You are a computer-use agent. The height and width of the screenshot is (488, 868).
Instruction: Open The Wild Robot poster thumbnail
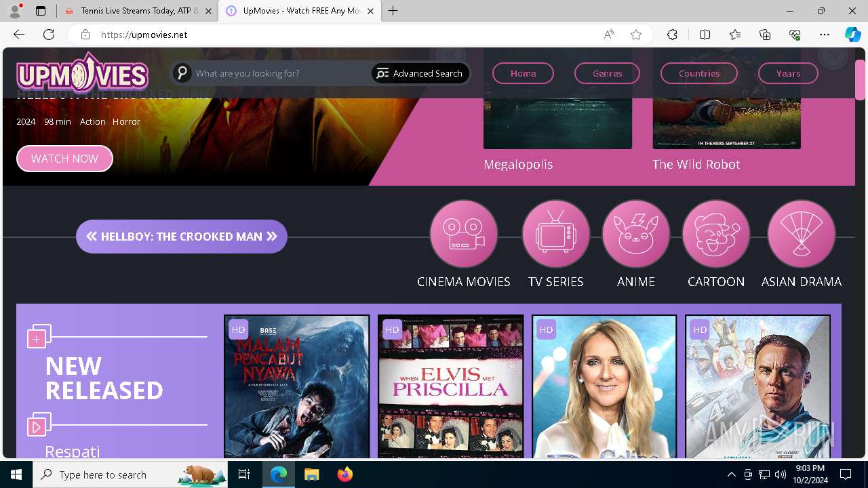726,98
